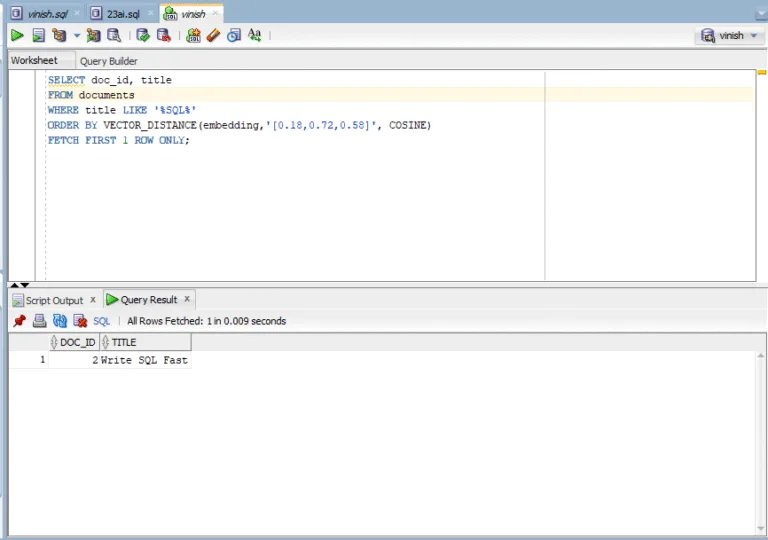This screenshot has width=768, height=540.
Task: Click the Explain Plan icon
Action: (59, 35)
